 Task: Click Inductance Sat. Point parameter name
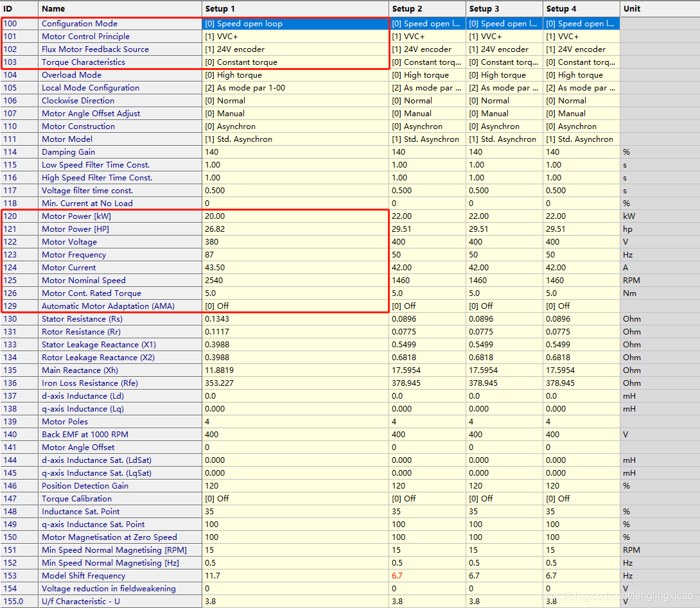point(81,512)
